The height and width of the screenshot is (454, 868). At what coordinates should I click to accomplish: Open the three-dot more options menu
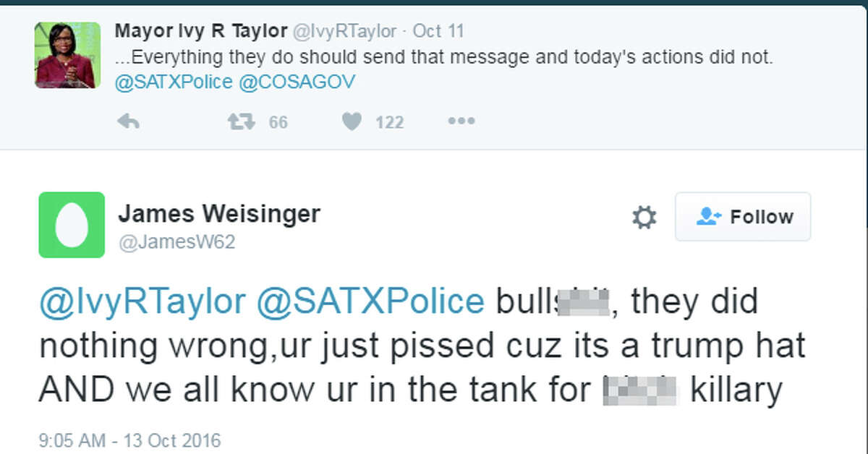point(461,121)
